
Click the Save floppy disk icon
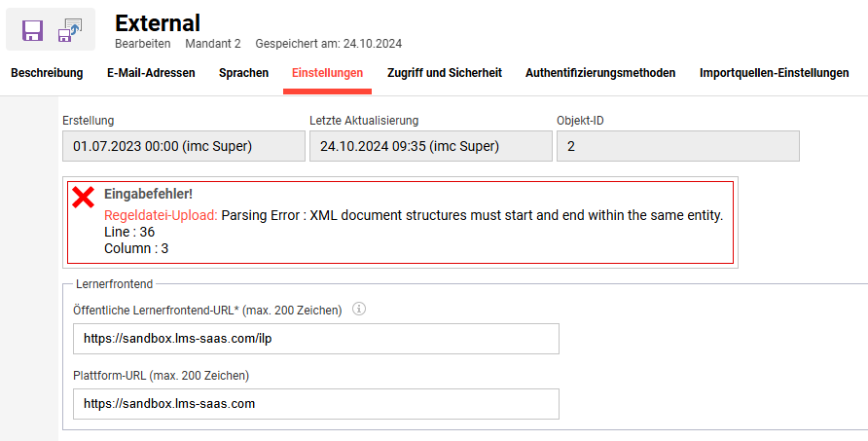pyautogui.click(x=33, y=30)
